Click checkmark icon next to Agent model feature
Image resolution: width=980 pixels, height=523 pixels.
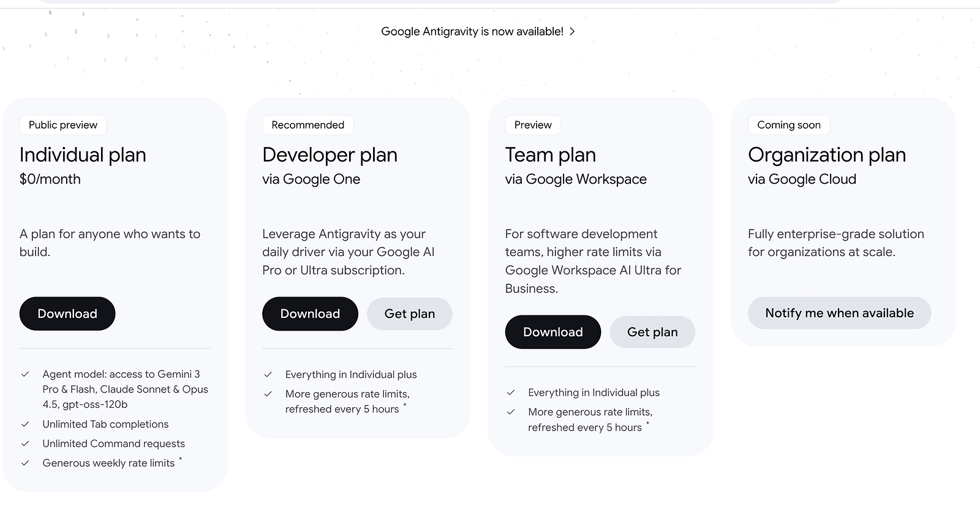[25, 374]
